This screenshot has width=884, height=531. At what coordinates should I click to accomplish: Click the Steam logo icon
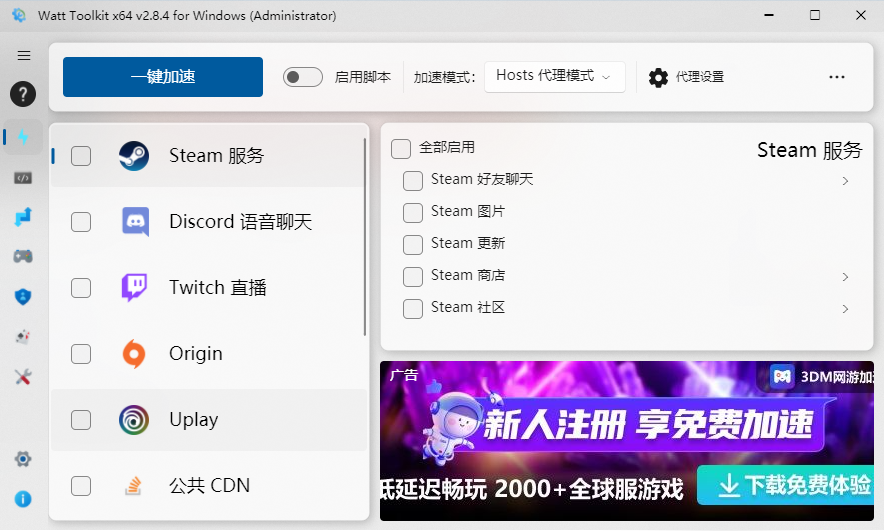coord(134,156)
